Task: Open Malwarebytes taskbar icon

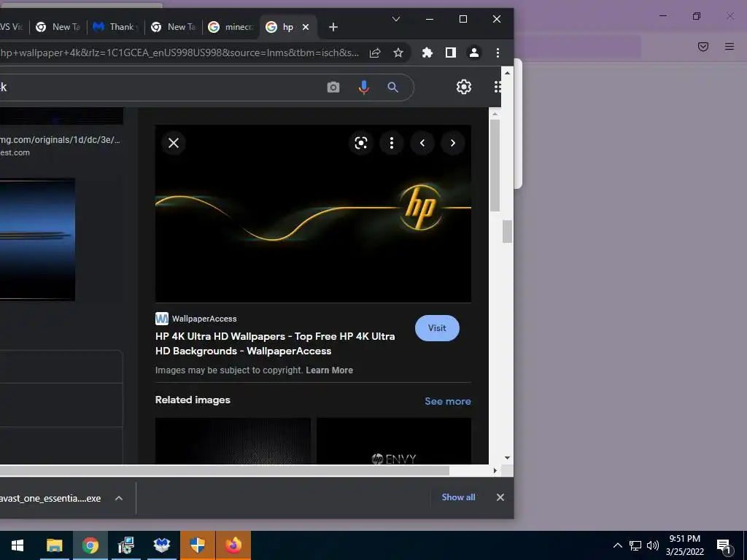Action: click(x=162, y=545)
